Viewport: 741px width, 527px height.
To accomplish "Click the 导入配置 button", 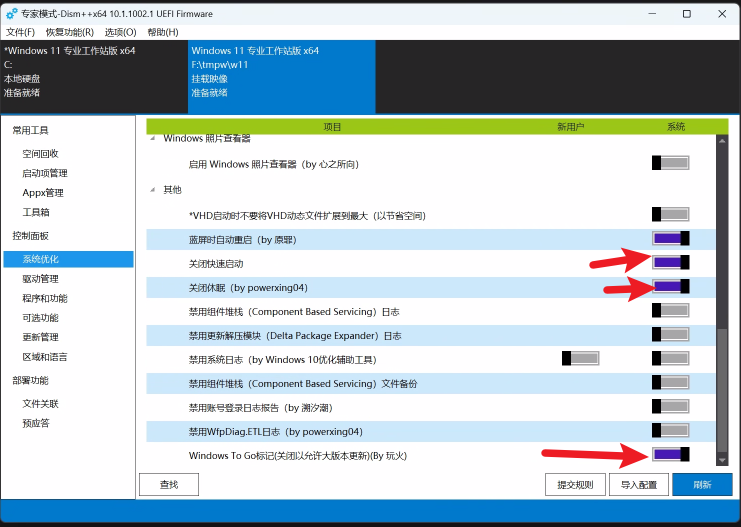I will [x=639, y=485].
